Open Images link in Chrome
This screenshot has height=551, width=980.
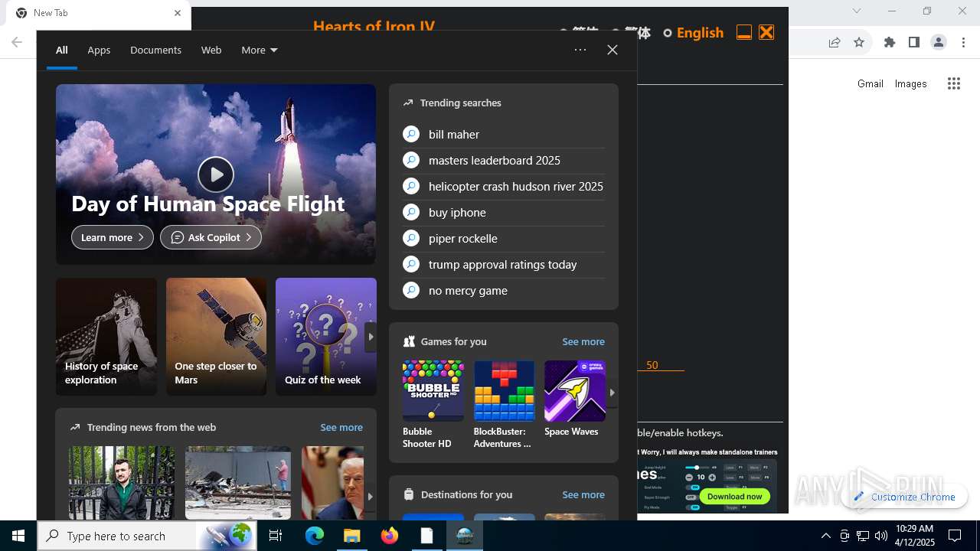point(911,83)
